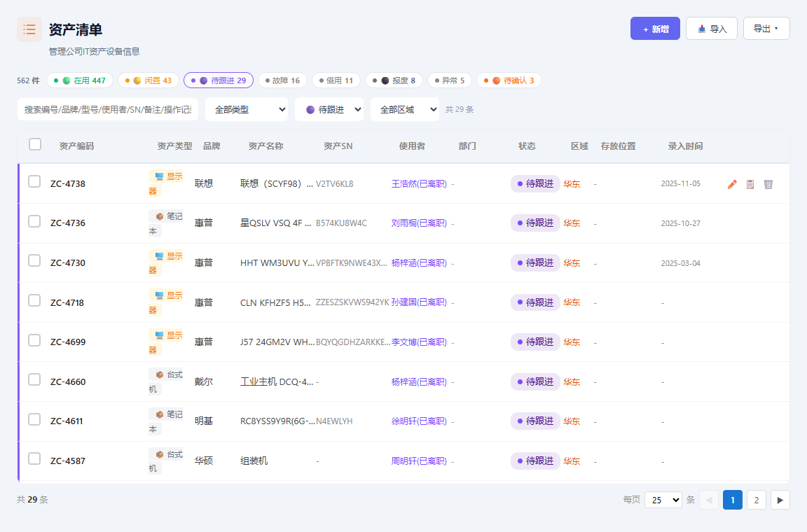Open user link 周明轩(已离职)

pos(419,461)
